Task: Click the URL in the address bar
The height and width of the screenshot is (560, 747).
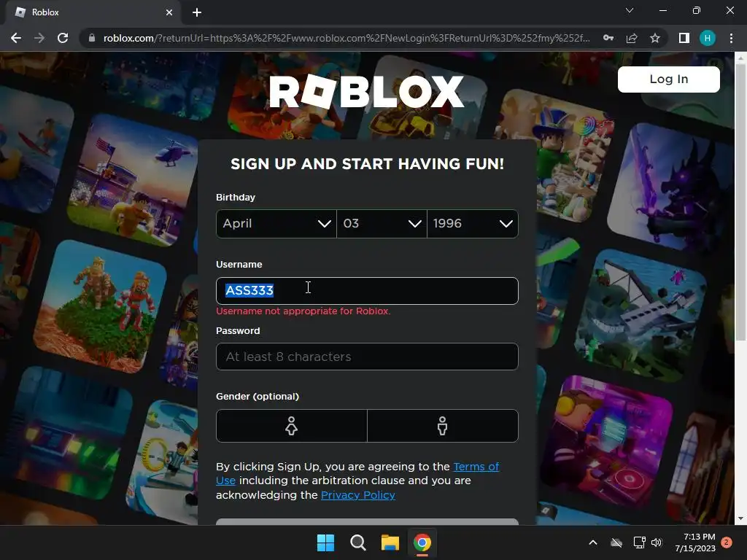Action: [347, 38]
